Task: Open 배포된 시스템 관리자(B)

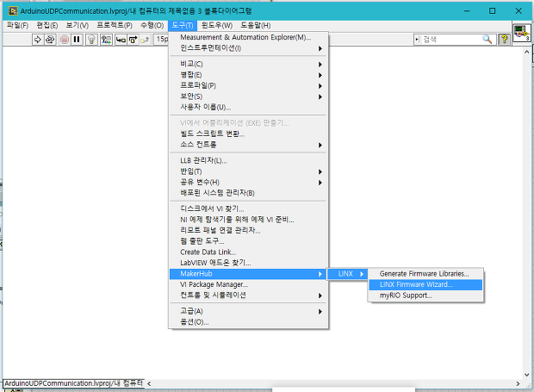Action: tap(249, 193)
